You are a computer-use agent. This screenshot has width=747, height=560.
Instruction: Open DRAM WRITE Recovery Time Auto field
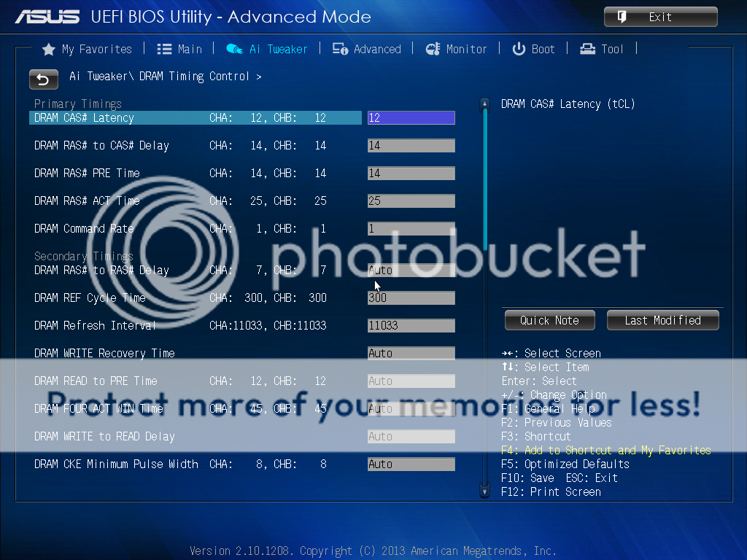pyautogui.click(x=411, y=354)
